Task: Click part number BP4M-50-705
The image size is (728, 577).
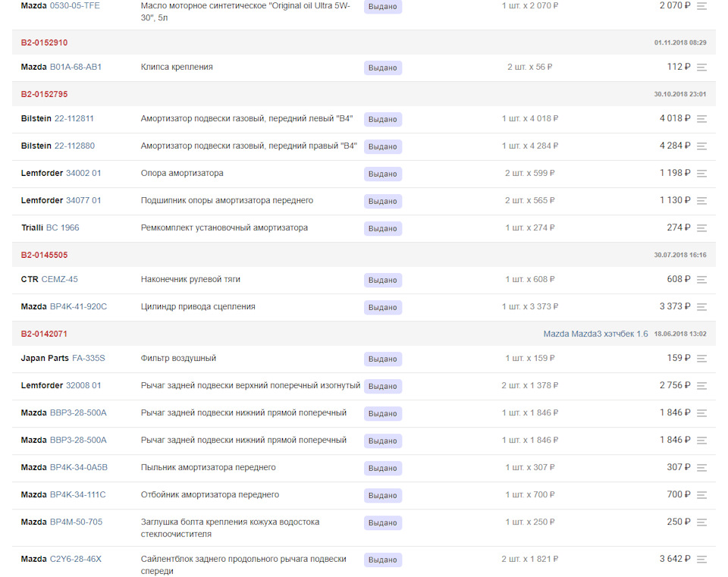Action: click(76, 522)
